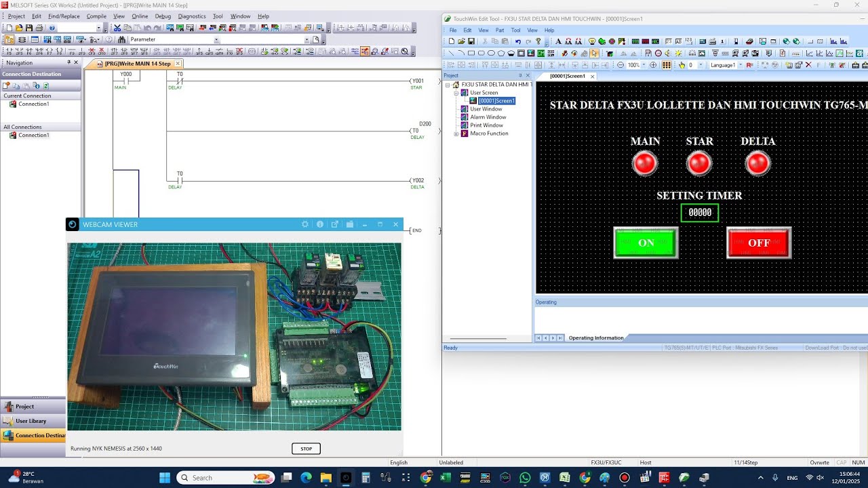Collapse the FX3U STAR DELTA project root node
This screenshot has height=488, width=868.
click(x=448, y=85)
